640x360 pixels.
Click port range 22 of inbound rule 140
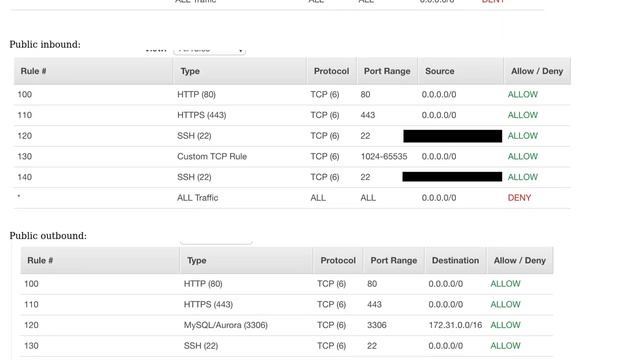click(x=365, y=177)
